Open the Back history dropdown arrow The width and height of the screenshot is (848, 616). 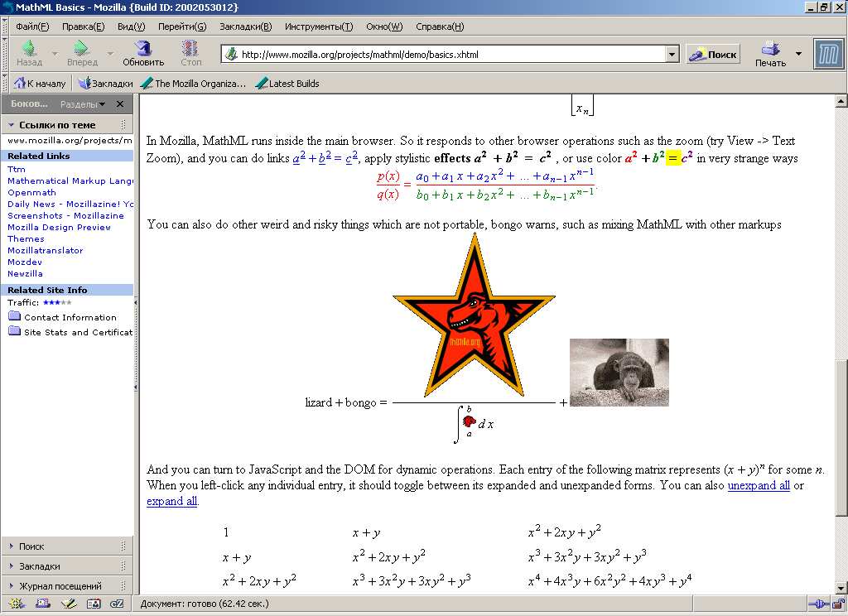click(55, 54)
